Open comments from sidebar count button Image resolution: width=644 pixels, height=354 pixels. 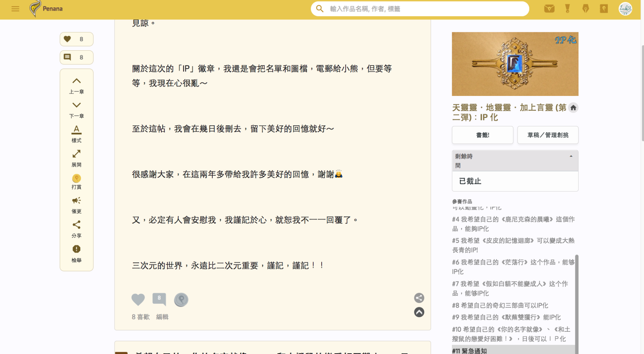76,57
